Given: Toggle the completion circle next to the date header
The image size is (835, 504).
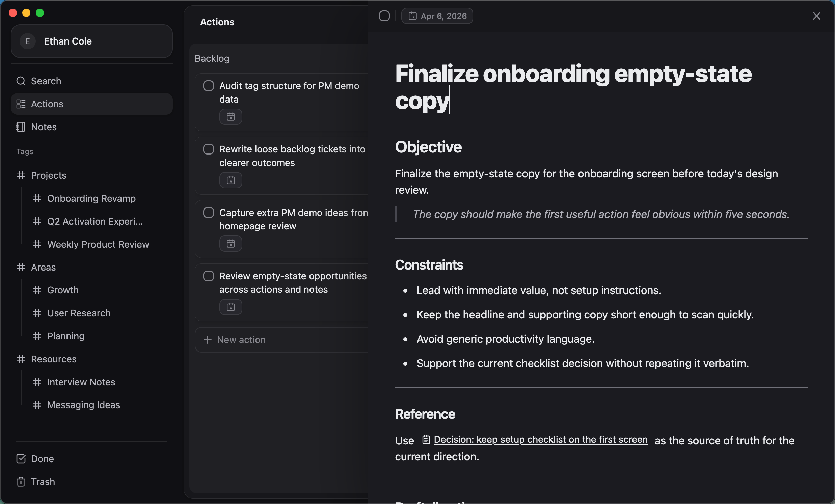Looking at the screenshot, I should click(384, 16).
